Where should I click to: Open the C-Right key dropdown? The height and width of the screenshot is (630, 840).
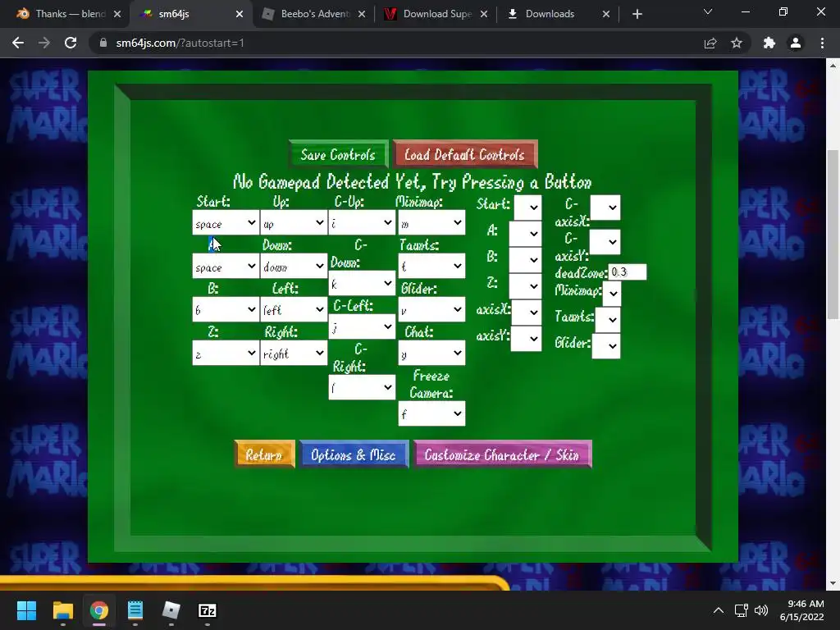pos(362,387)
